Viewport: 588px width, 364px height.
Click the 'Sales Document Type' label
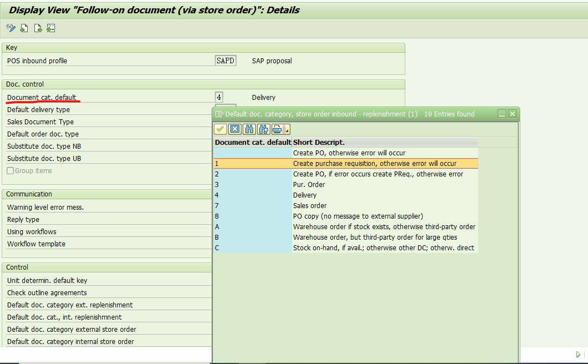tap(41, 122)
